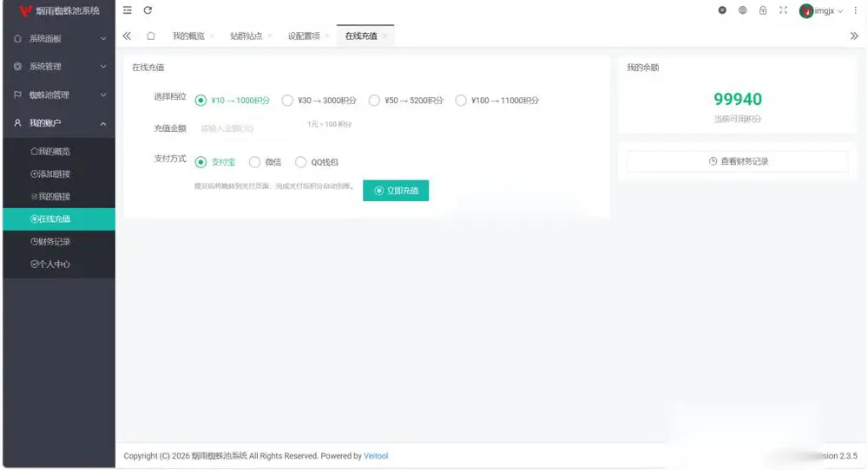Open the globe language icon

pyautogui.click(x=743, y=10)
